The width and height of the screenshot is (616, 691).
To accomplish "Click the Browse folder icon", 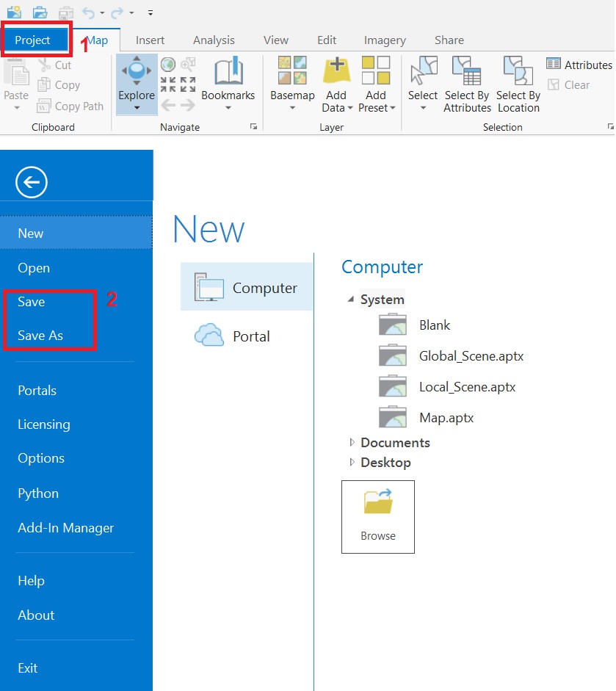I will click(x=378, y=503).
